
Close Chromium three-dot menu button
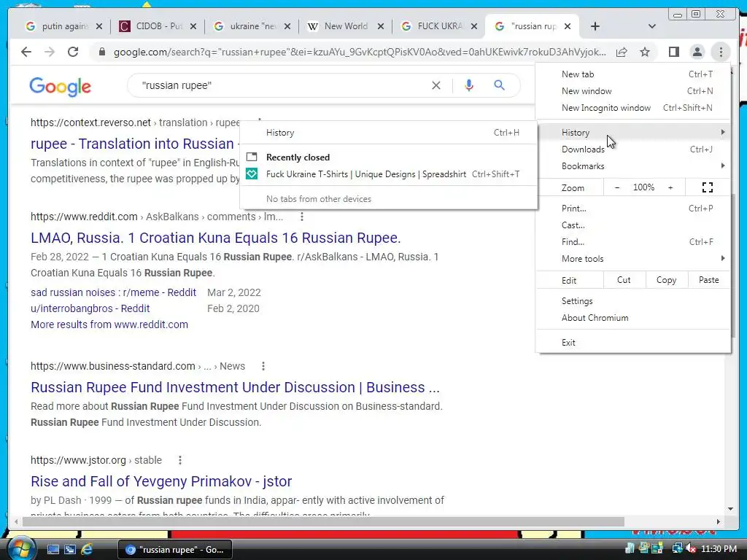point(721,52)
